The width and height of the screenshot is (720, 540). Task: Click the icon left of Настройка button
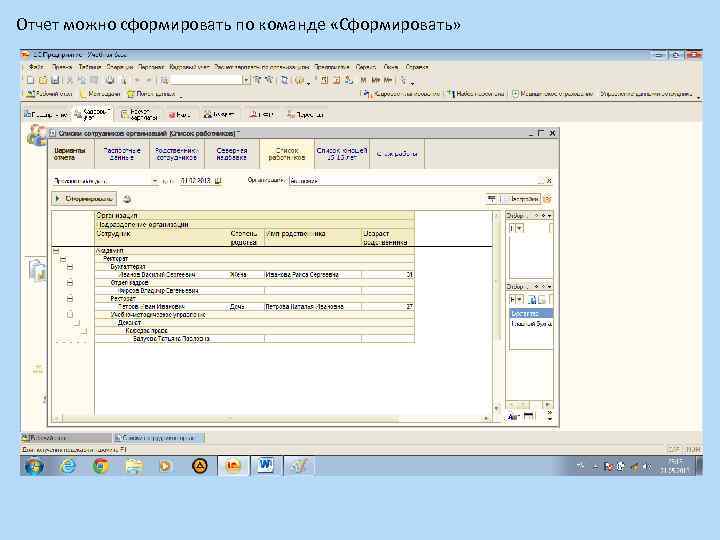click(491, 199)
